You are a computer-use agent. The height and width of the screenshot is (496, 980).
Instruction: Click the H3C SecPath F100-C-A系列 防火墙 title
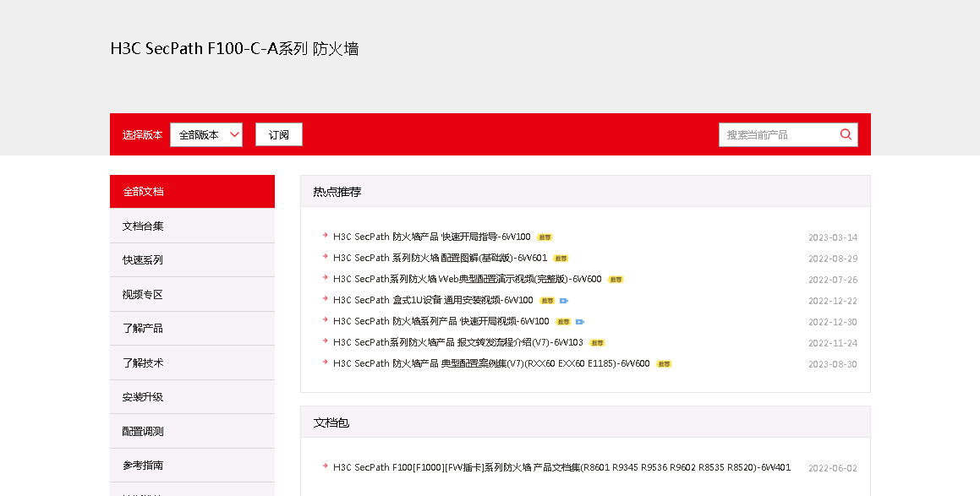(x=234, y=49)
